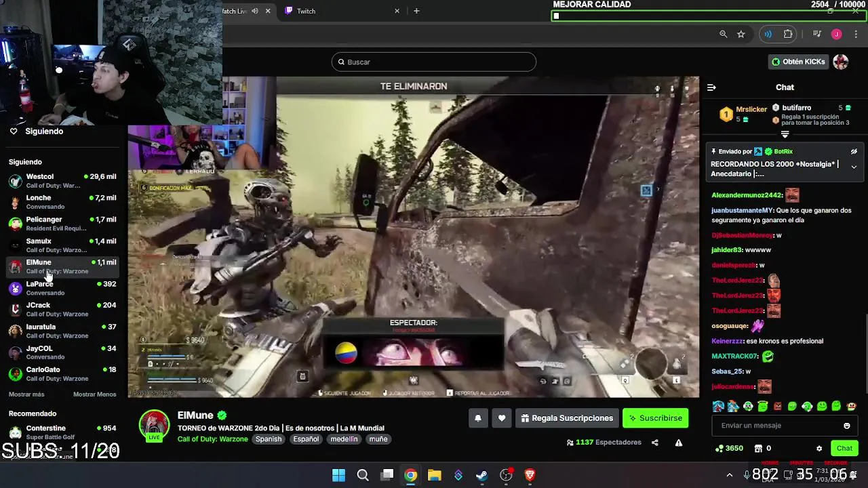
Task: Open browser extensions puzzle icon
Action: click(788, 34)
